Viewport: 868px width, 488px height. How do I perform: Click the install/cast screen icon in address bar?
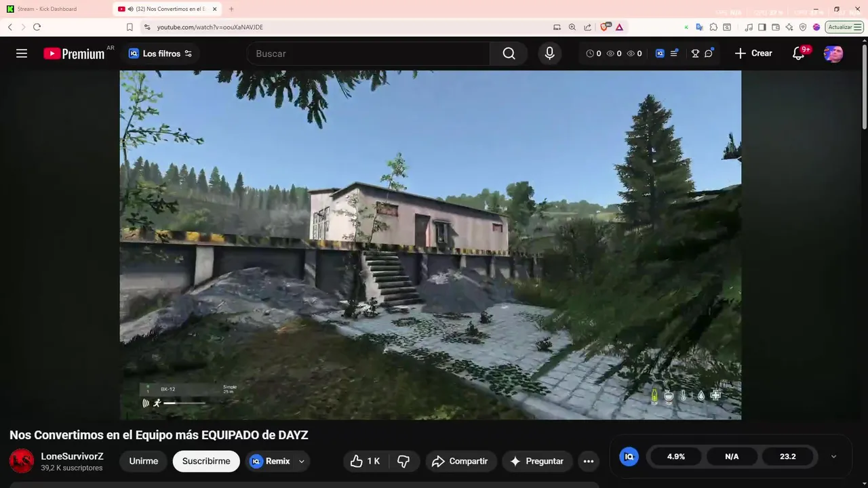click(x=557, y=27)
